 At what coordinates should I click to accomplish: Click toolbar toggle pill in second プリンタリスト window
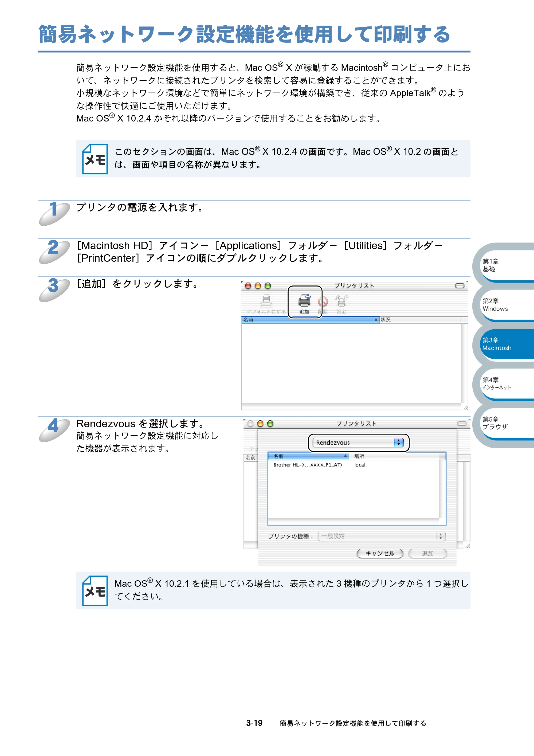point(462,424)
